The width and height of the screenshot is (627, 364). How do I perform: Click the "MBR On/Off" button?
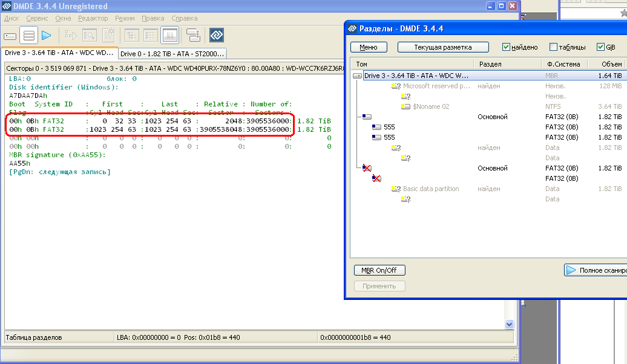(x=379, y=270)
